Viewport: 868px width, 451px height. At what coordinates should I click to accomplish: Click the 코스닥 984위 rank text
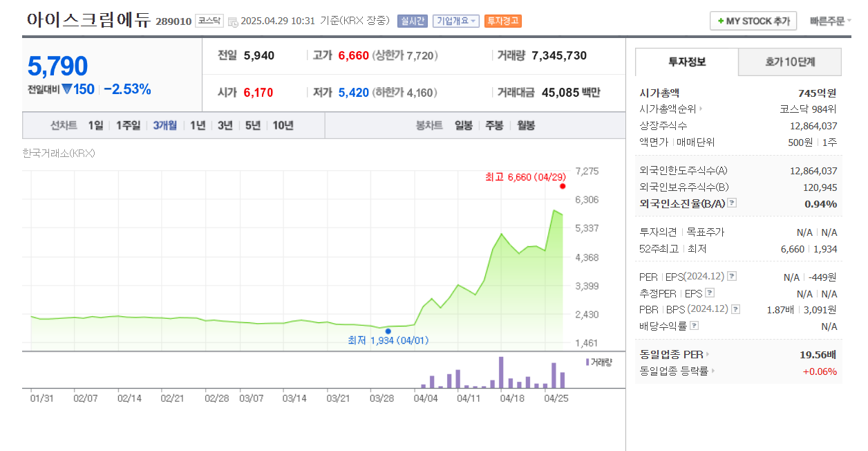[808, 109]
